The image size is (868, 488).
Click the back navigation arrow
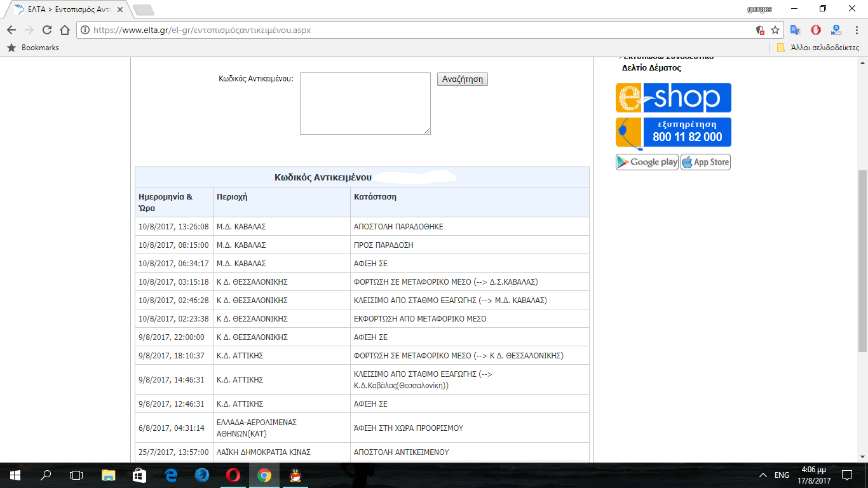[11, 30]
